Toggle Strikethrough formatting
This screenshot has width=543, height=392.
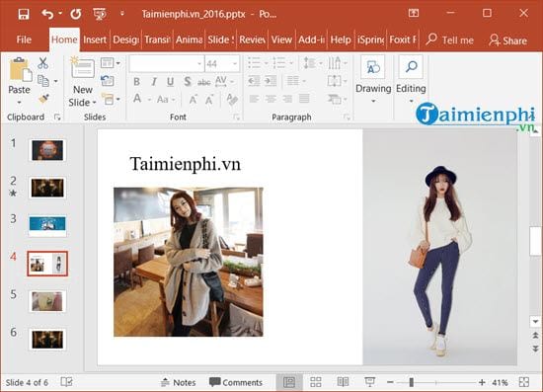204,82
